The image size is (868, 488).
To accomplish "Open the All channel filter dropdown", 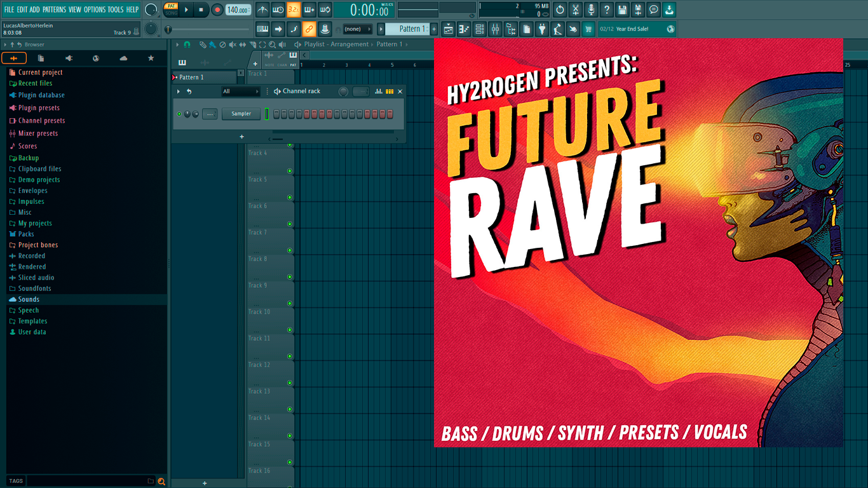I will coord(241,91).
